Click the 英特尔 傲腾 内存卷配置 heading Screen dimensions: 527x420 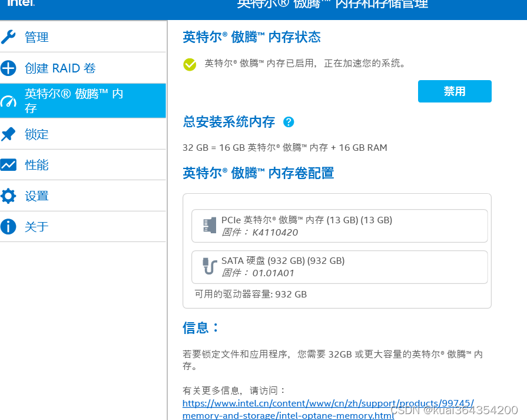[x=258, y=173]
